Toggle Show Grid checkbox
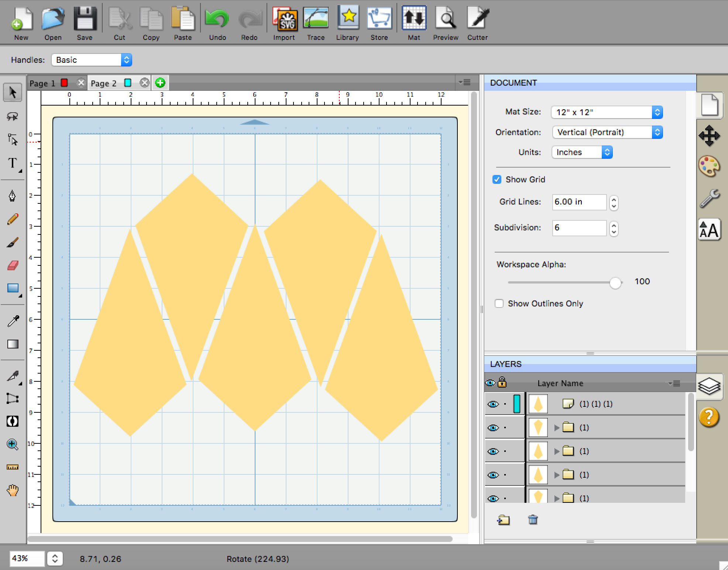728x570 pixels. 498,180
